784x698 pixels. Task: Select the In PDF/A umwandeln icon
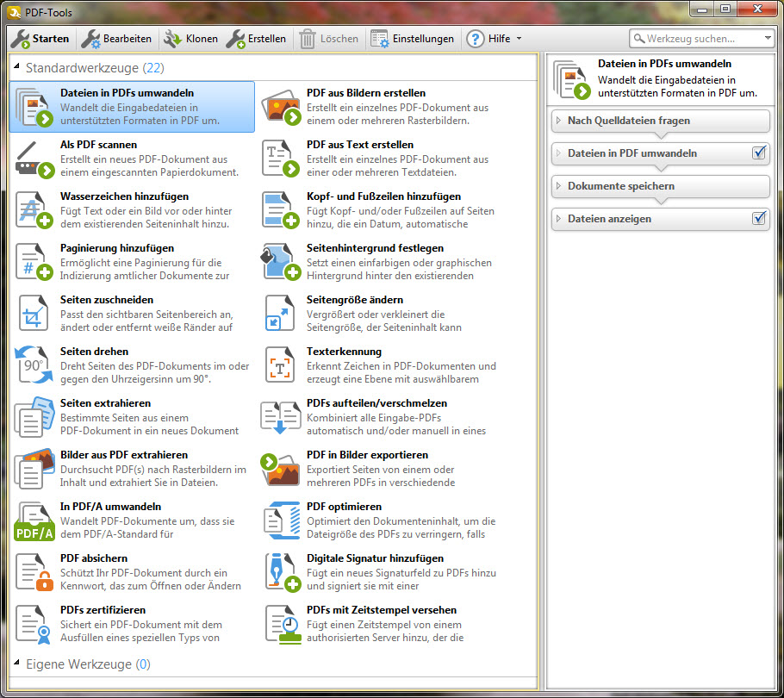[x=34, y=521]
